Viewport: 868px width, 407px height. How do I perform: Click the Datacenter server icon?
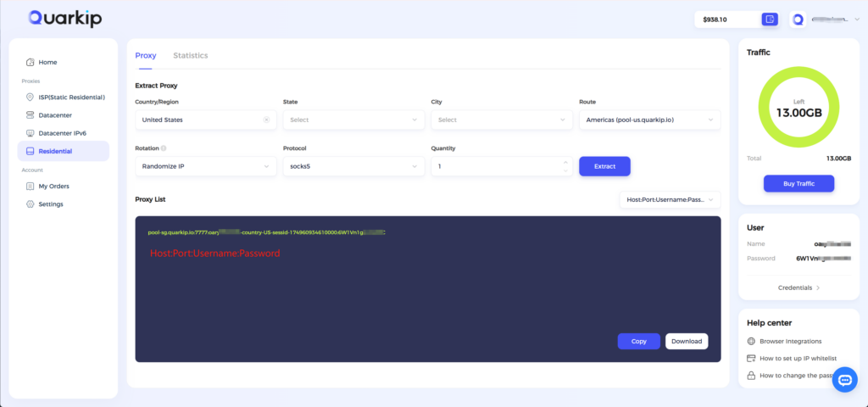click(x=30, y=115)
